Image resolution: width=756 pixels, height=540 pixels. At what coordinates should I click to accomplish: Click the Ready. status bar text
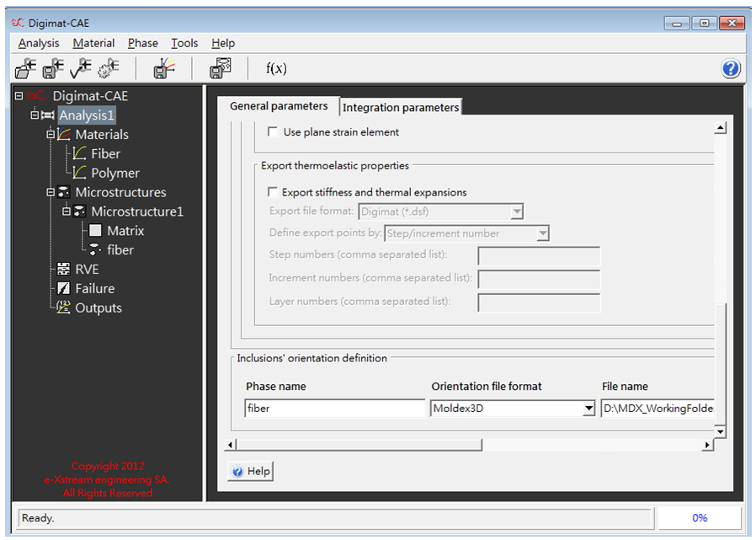pyautogui.click(x=38, y=518)
